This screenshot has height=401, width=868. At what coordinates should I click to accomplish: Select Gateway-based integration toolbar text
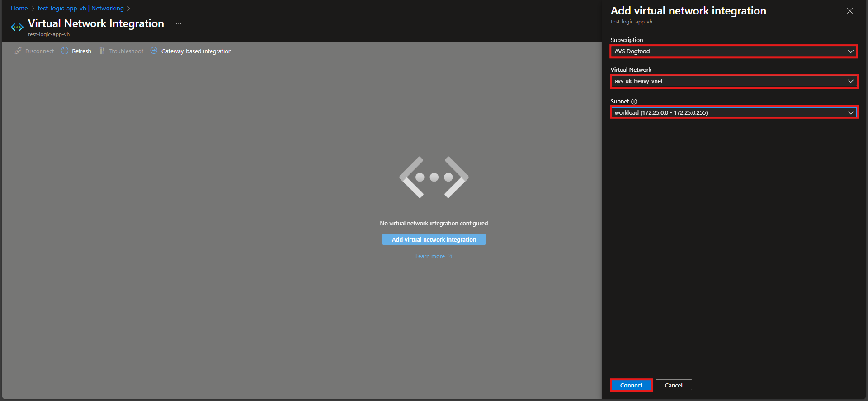click(196, 51)
